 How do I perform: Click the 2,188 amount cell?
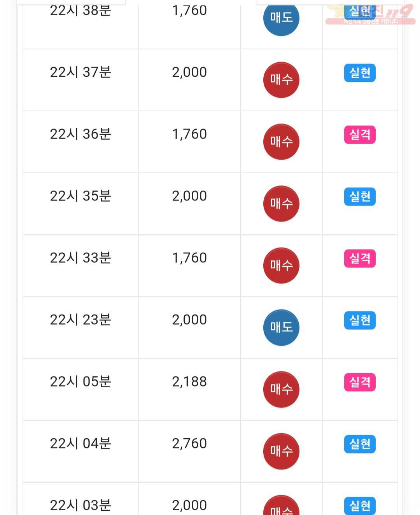(189, 390)
